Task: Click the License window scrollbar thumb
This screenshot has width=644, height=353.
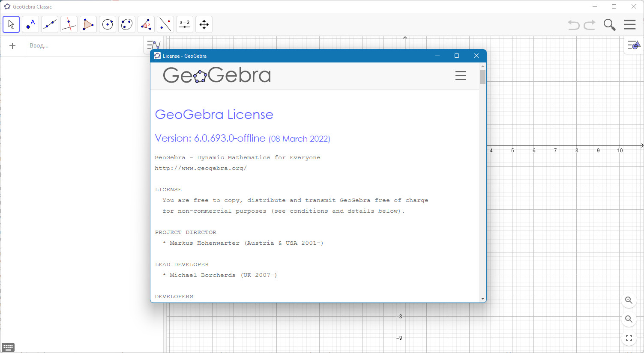Action: click(482, 77)
